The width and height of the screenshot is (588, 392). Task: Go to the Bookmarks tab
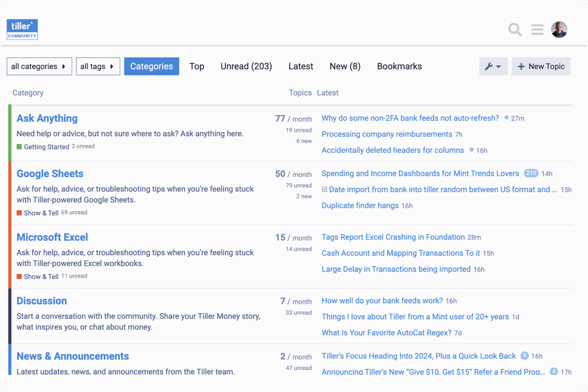pyautogui.click(x=399, y=67)
